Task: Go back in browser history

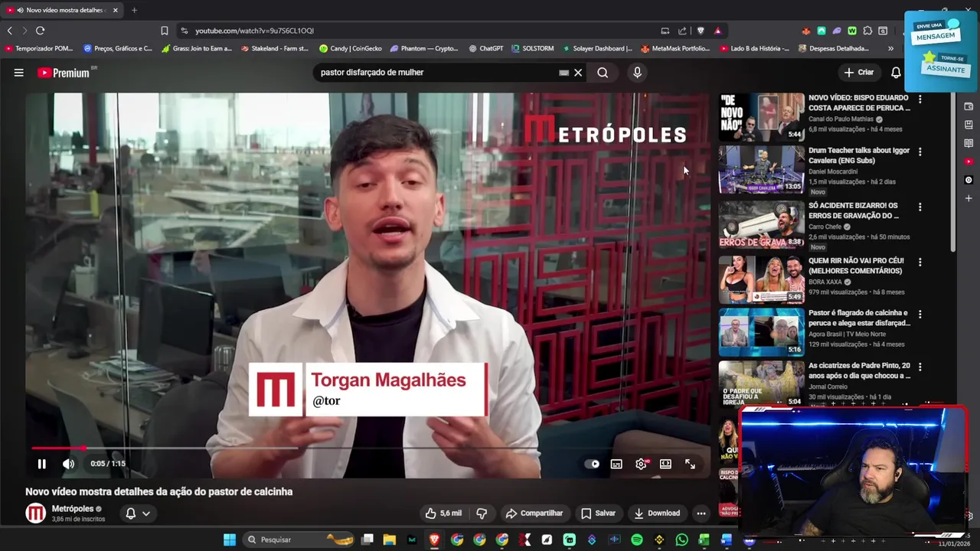Action: point(9,31)
